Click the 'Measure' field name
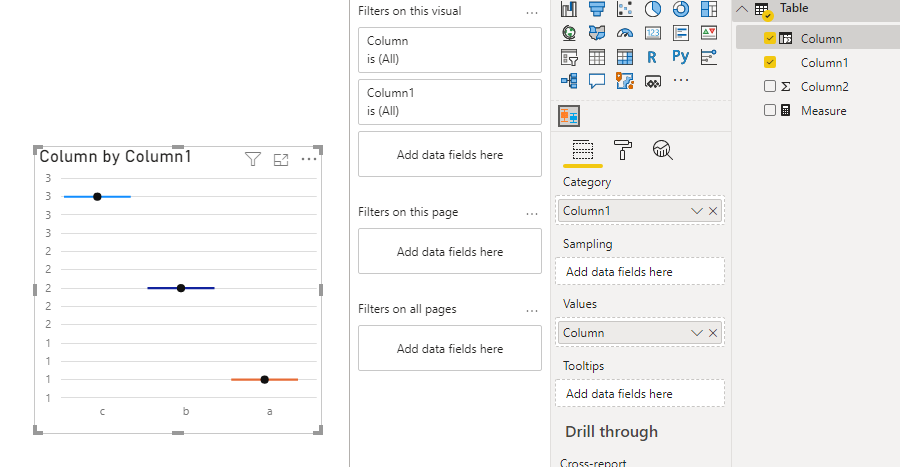900x467 pixels. 824,111
